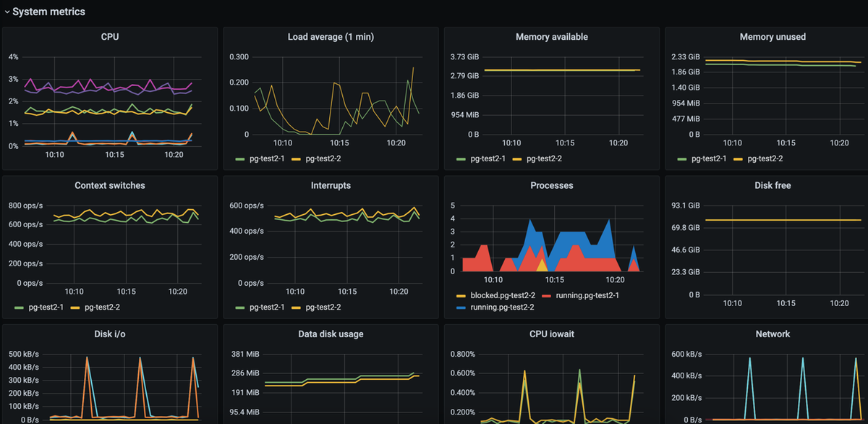Select the Memory unused panel title
Image resolution: width=868 pixels, height=424 pixels.
pyautogui.click(x=773, y=36)
